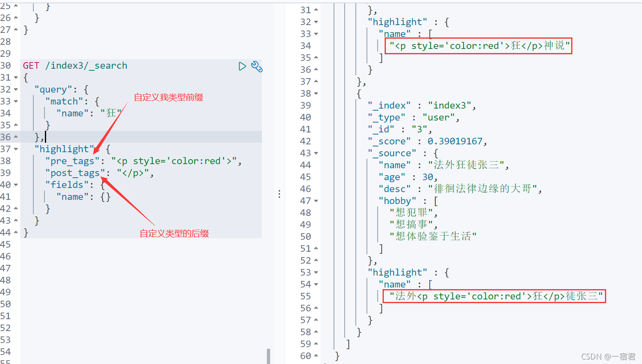The width and height of the screenshot is (642, 364).
Task: Collapse the "_source" object at right line 43
Action: click(x=316, y=153)
